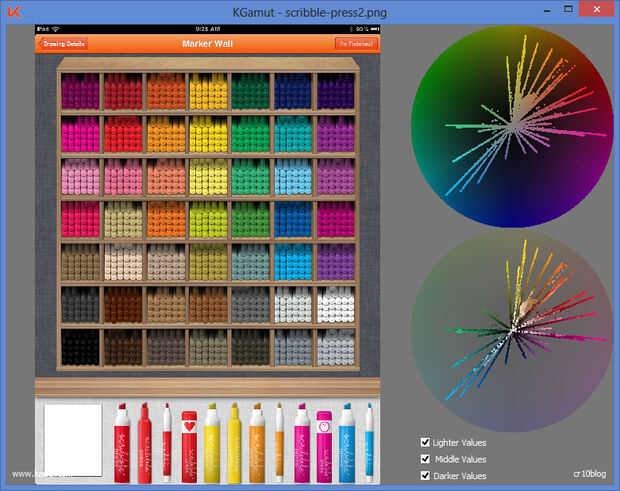Pick the lime green markers cubby
The image size is (620, 491).
coord(208,219)
